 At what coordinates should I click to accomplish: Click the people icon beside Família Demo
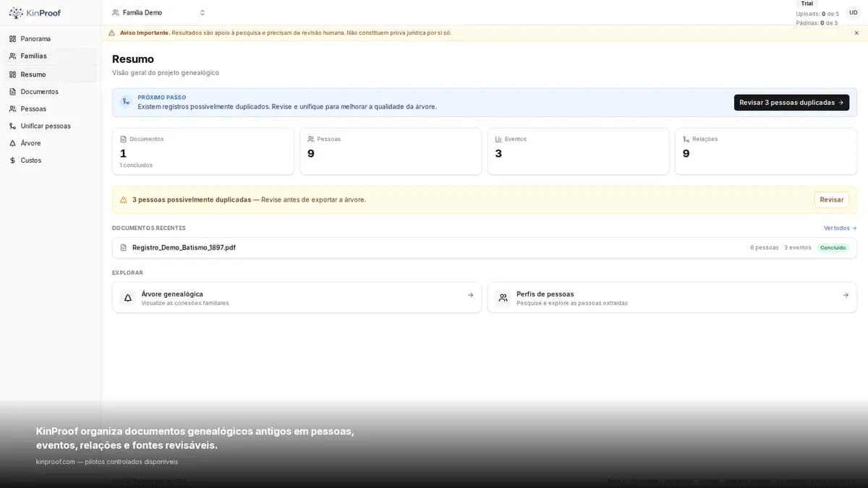[x=116, y=12]
